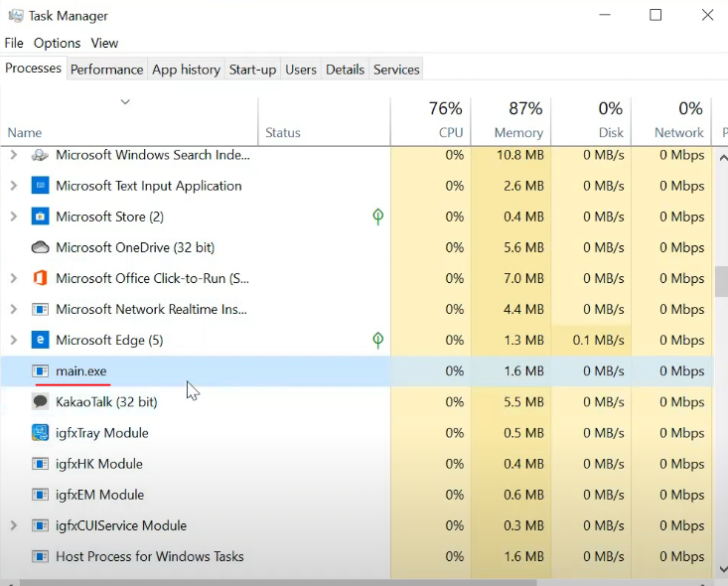Open the View menu
This screenshot has height=586, width=728.
coord(104,43)
